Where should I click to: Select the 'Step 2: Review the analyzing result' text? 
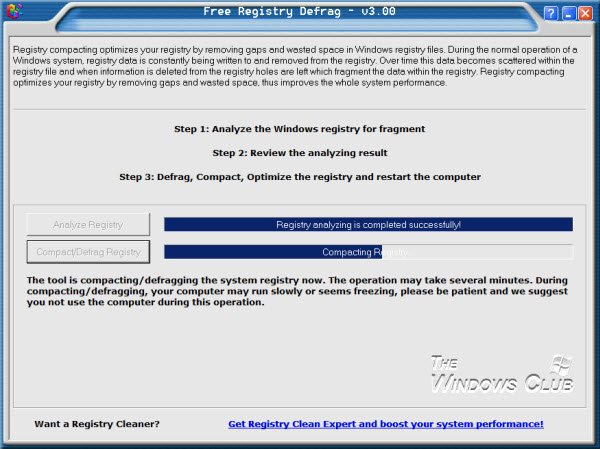(300, 153)
